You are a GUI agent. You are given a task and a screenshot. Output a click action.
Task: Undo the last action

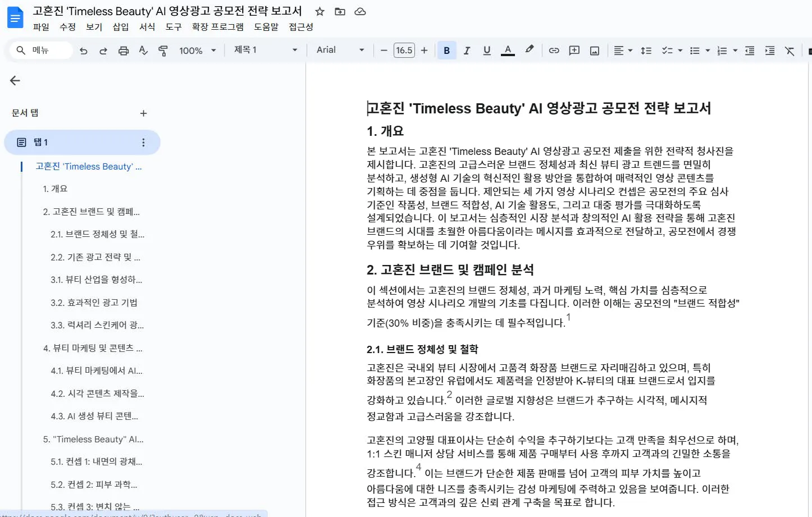(x=83, y=50)
